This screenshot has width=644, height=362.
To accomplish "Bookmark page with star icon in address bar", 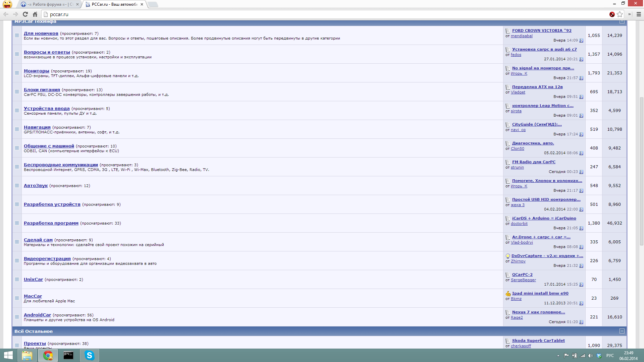I will [620, 14].
